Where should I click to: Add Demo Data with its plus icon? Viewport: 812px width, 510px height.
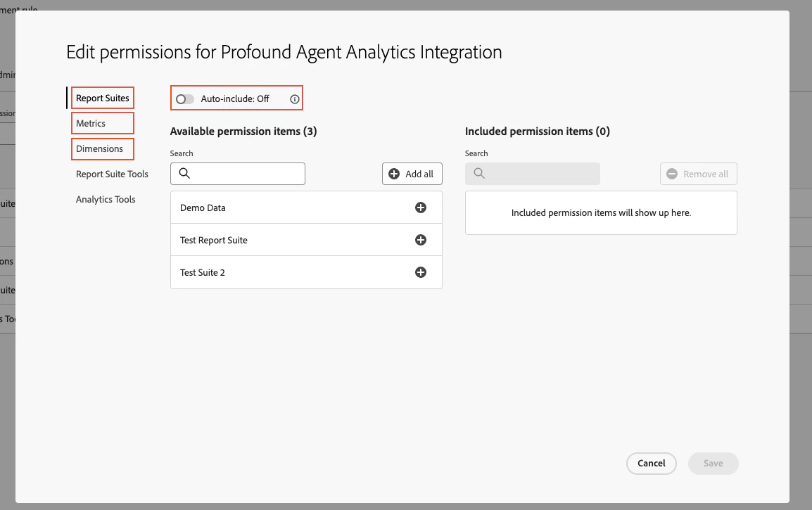click(421, 208)
